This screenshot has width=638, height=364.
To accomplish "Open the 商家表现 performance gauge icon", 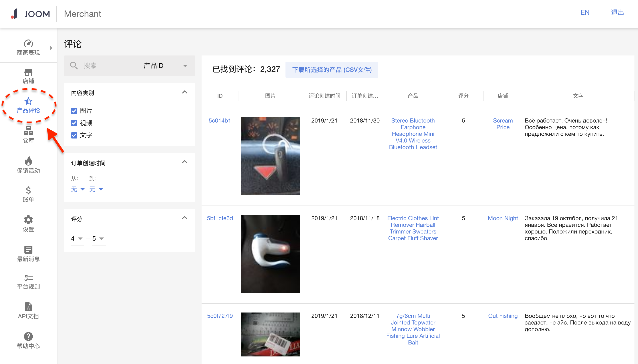I will tap(28, 44).
